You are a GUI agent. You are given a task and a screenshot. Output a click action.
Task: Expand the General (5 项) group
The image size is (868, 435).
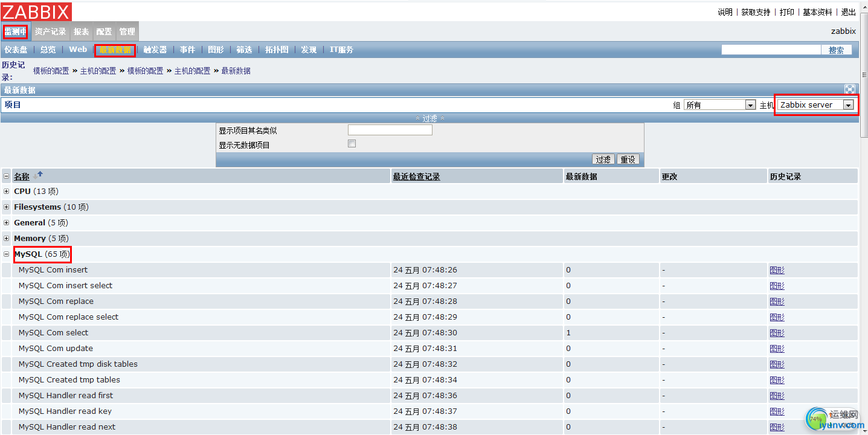[x=7, y=222]
